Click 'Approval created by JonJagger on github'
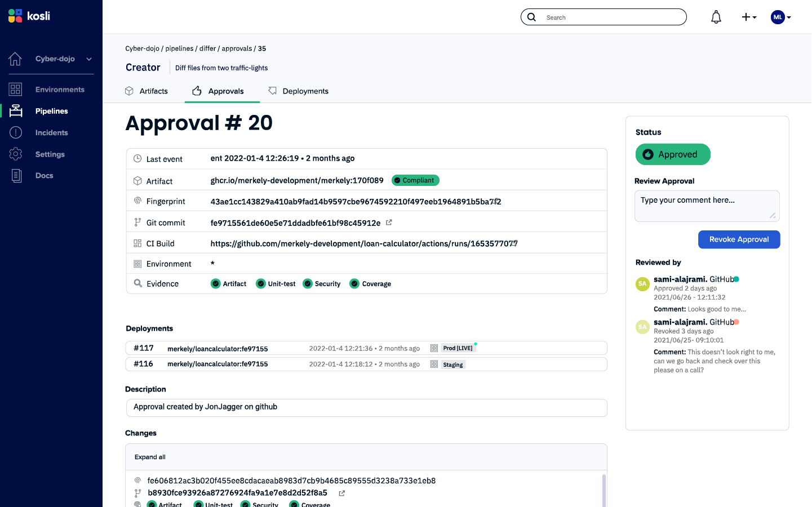This screenshot has height=507, width=812. 205,407
